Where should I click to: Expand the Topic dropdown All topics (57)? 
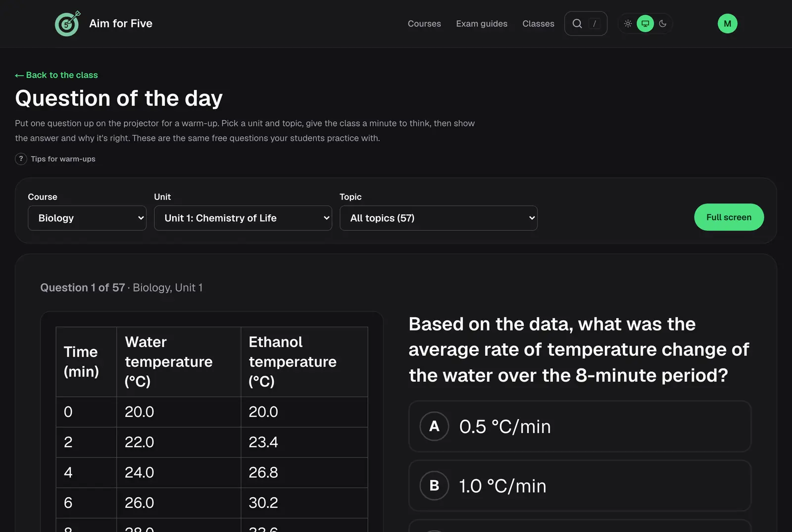coord(439,218)
